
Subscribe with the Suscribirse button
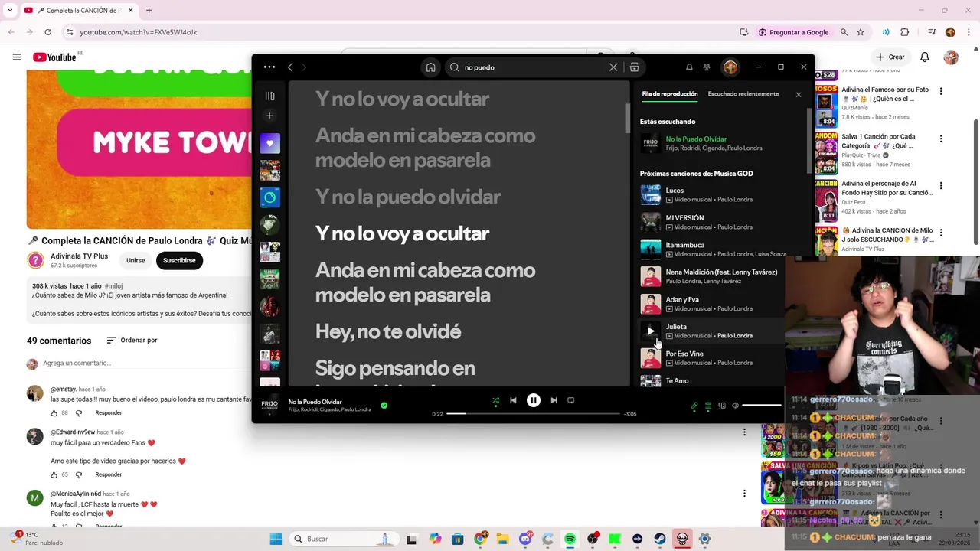click(x=179, y=260)
